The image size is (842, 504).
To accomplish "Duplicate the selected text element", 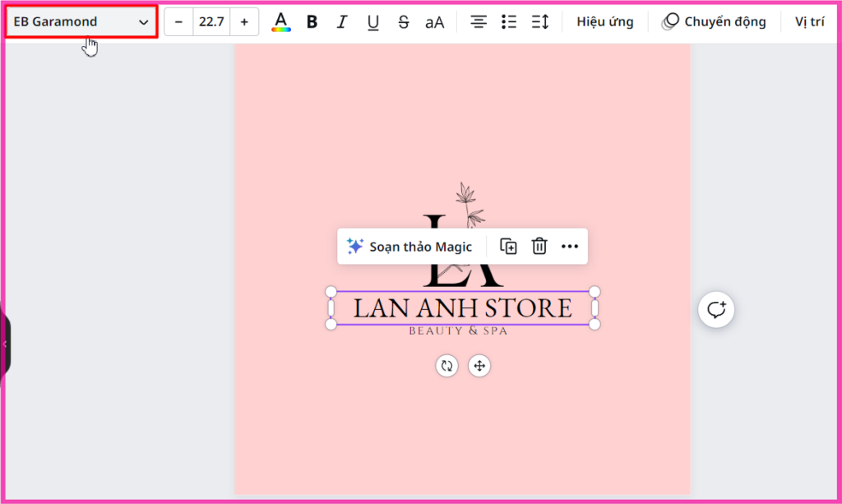I will point(508,247).
